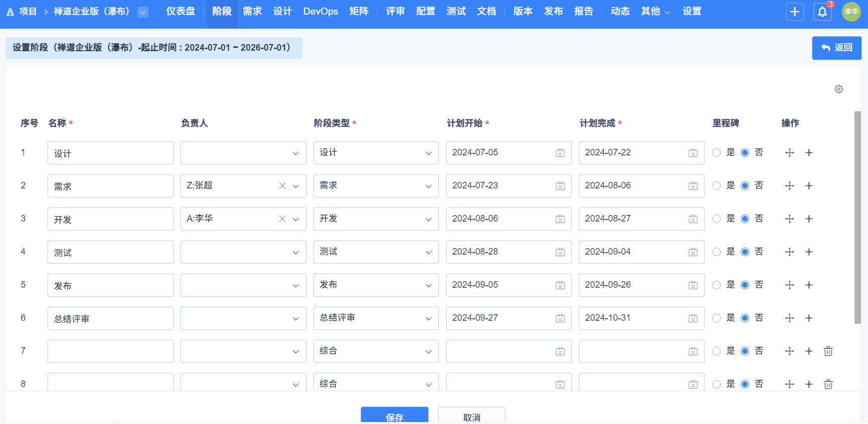Viewport: 868px width, 424px height.
Task: Delete row 7 with trash icon
Action: coord(828,351)
